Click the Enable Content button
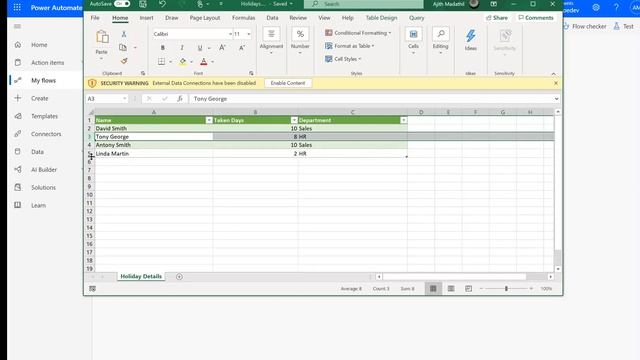Viewport: 640px width, 360px height. pos(288,83)
